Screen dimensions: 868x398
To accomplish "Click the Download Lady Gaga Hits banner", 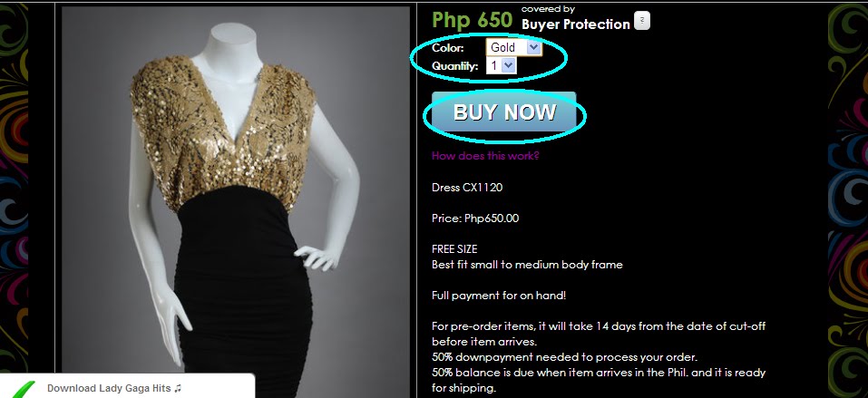I will point(127,387).
